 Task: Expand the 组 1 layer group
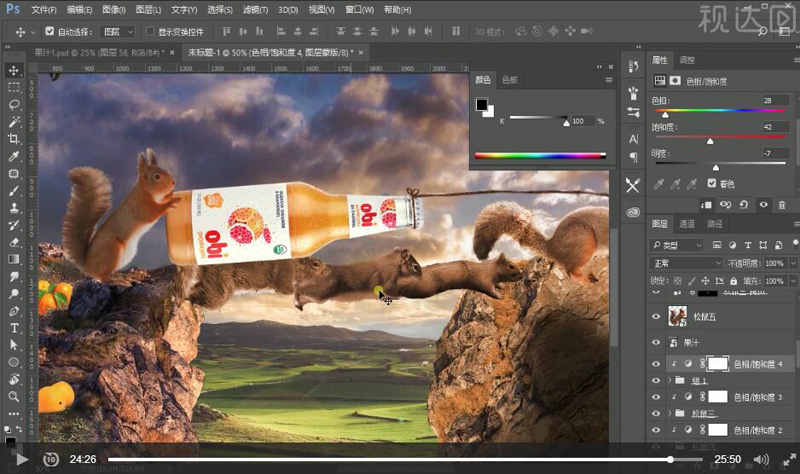point(670,380)
